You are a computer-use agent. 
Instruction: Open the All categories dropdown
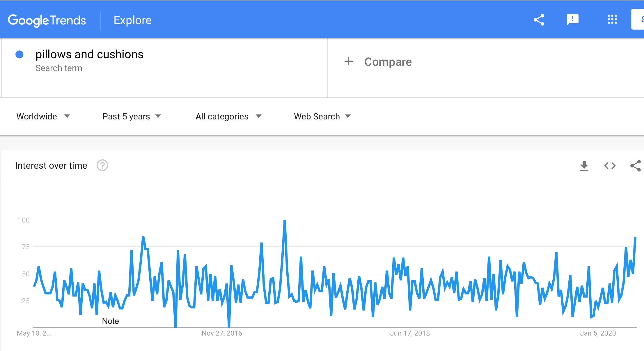point(229,117)
